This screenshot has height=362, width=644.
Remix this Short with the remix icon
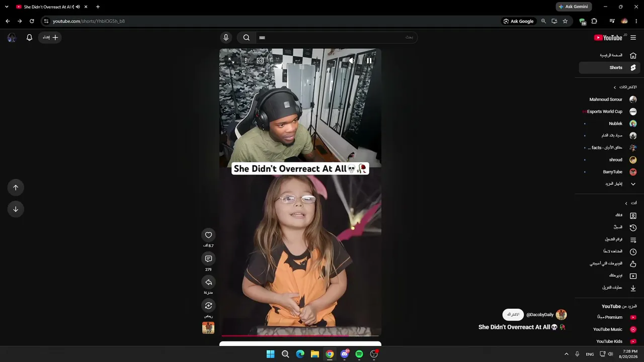[x=208, y=306]
